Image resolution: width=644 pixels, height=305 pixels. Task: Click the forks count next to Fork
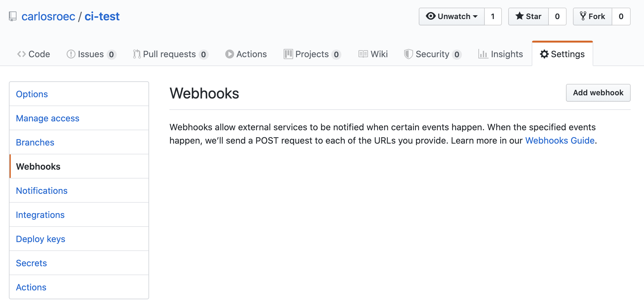click(x=621, y=17)
